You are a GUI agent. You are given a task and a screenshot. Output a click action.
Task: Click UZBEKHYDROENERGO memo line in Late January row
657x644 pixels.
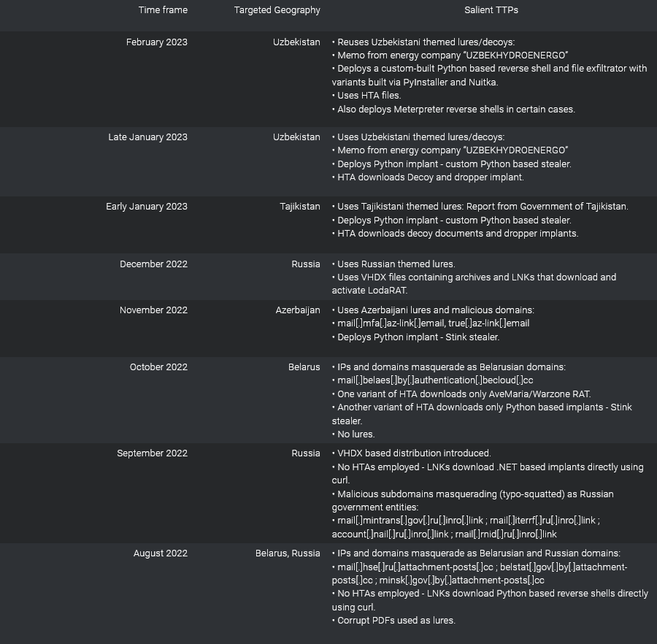[x=450, y=150]
